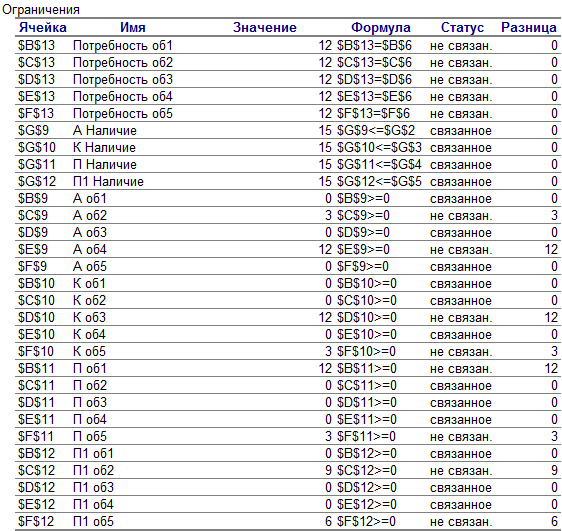Select cell reference $B$11
This screenshot has height=531, width=562.
[36, 368]
